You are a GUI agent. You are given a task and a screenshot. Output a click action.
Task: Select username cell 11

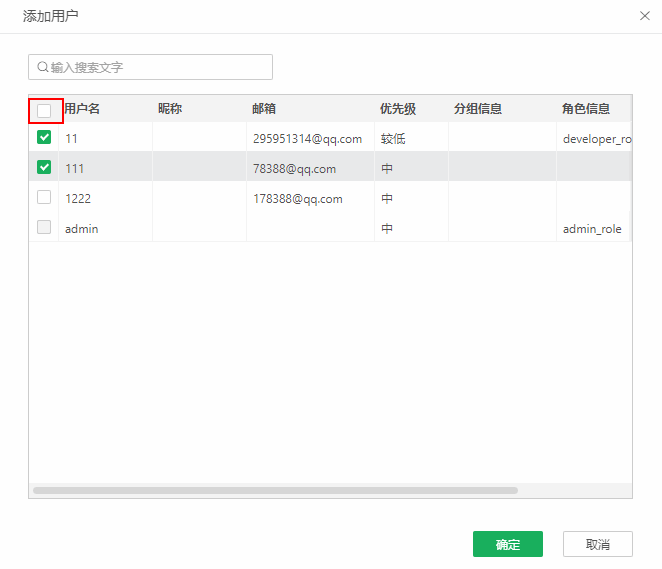pyautogui.click(x=71, y=139)
